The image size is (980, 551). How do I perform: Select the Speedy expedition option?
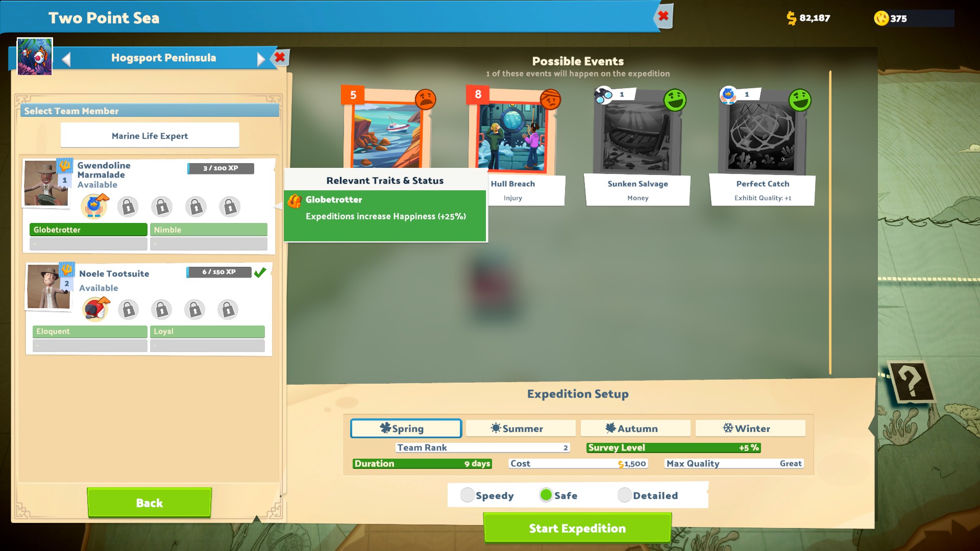tap(487, 495)
